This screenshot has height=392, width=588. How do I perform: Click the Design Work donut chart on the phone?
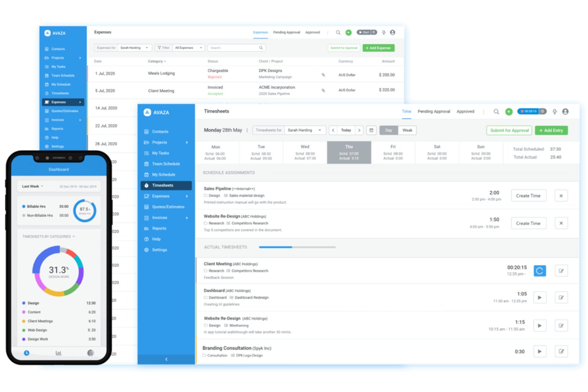(x=59, y=271)
